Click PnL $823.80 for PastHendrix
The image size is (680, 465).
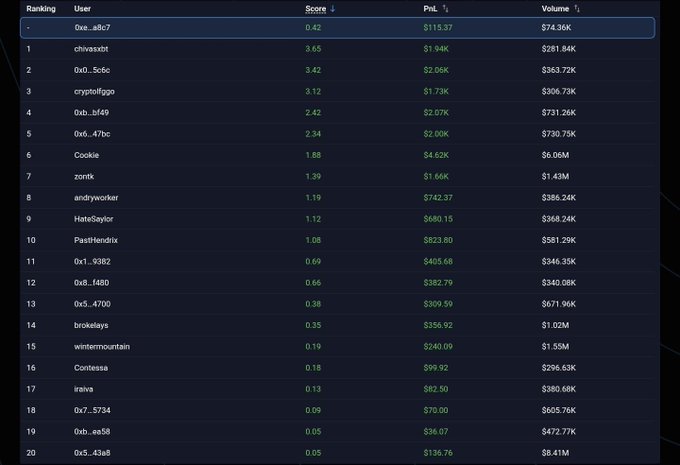click(438, 240)
